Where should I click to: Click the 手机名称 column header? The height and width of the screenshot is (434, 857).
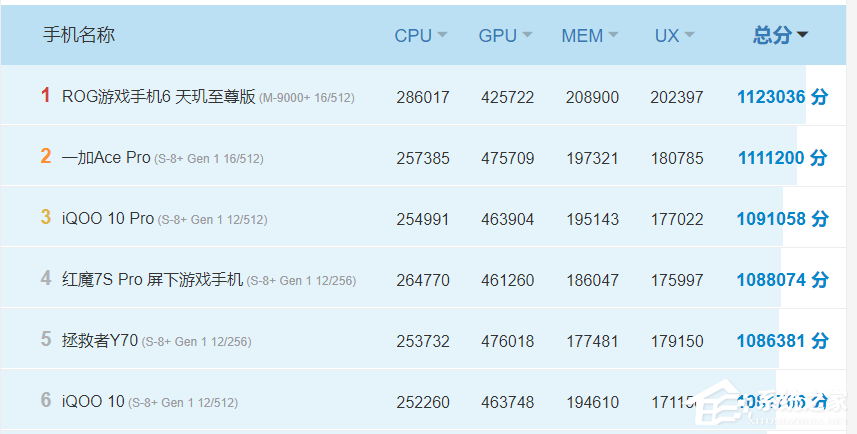point(79,35)
